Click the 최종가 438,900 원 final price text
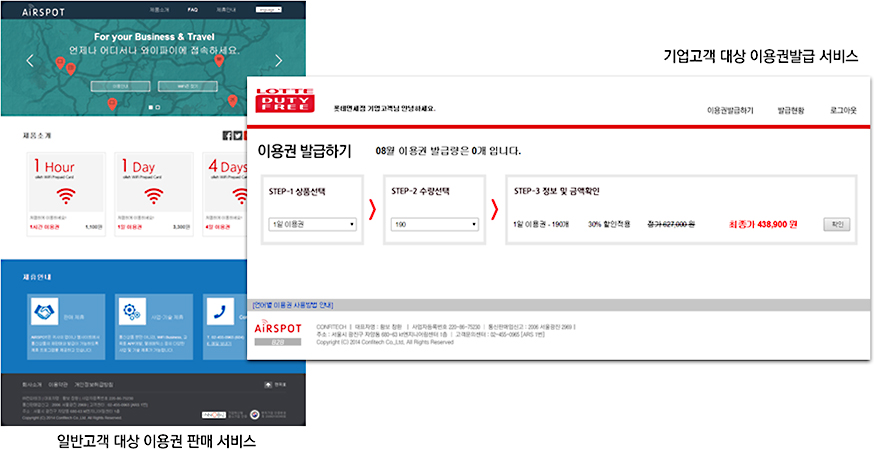 click(763, 224)
